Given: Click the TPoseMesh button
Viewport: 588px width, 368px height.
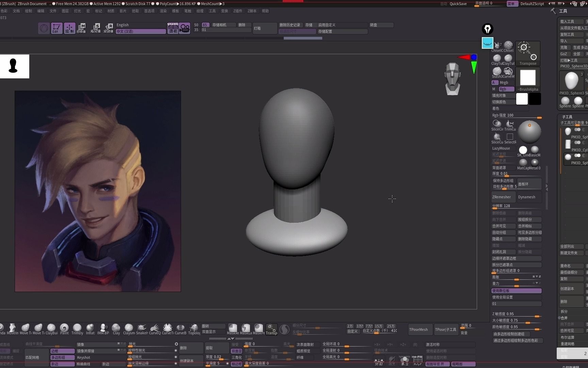Looking at the screenshot, I should point(420,329).
